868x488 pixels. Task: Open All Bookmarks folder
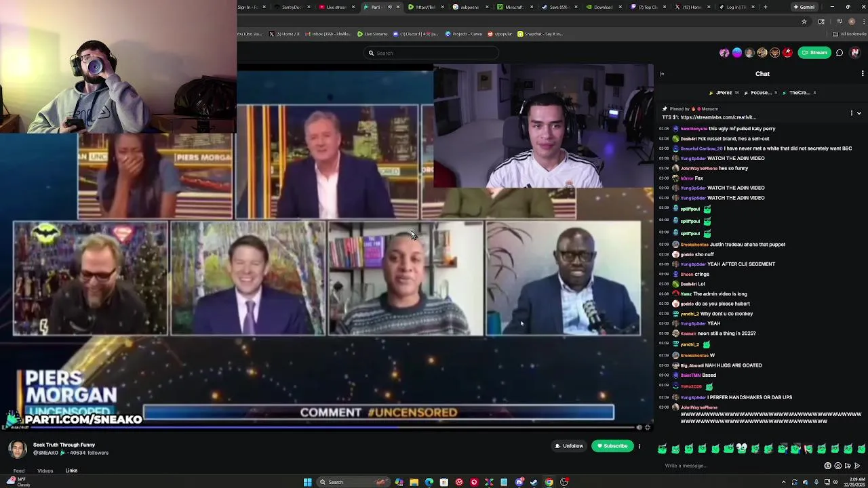(x=850, y=34)
